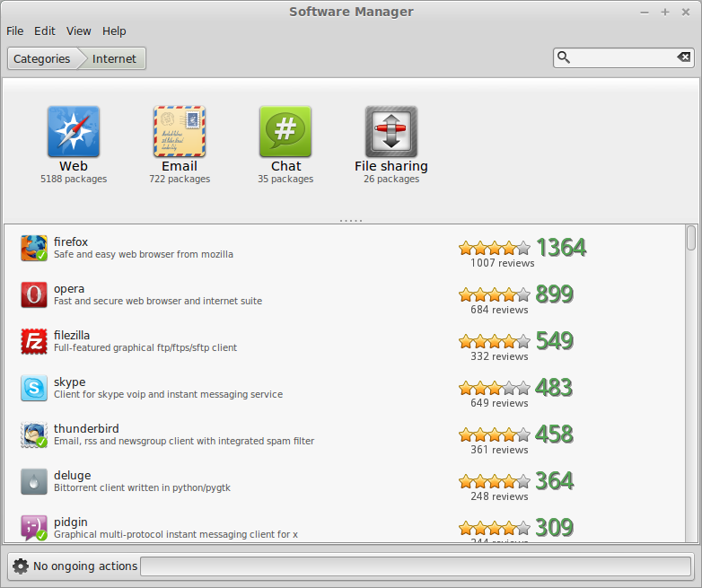This screenshot has width=702, height=588.
Task: Click deluge score 364
Action: point(554,481)
